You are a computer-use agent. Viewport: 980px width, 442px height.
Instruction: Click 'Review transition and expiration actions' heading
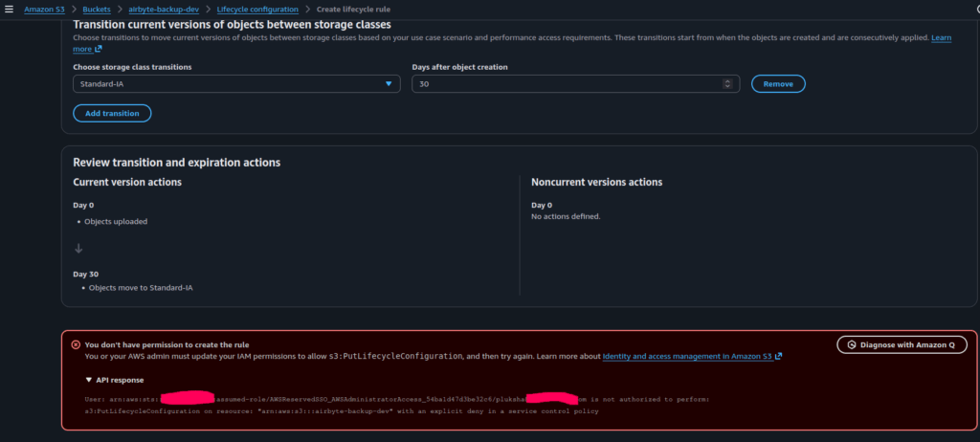point(177,163)
